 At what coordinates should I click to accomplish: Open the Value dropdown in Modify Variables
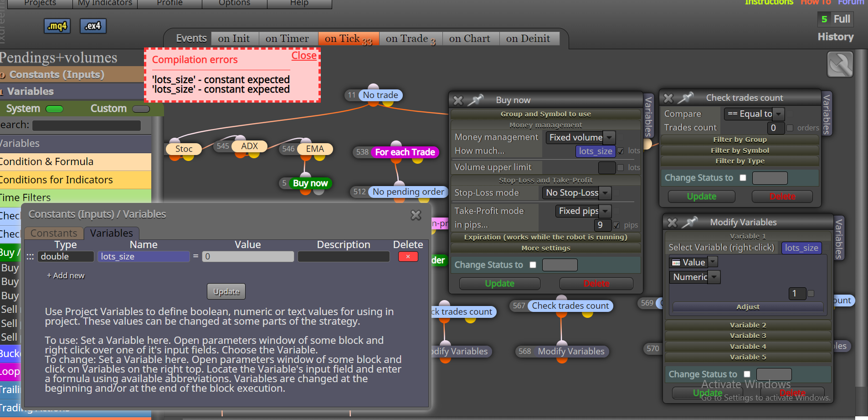(693, 262)
